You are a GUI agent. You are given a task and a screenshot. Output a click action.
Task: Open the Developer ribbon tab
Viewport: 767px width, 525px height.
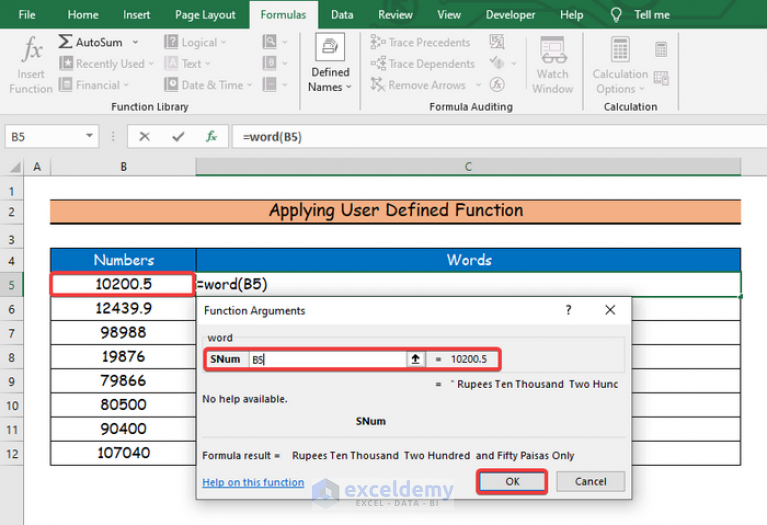pyautogui.click(x=510, y=15)
